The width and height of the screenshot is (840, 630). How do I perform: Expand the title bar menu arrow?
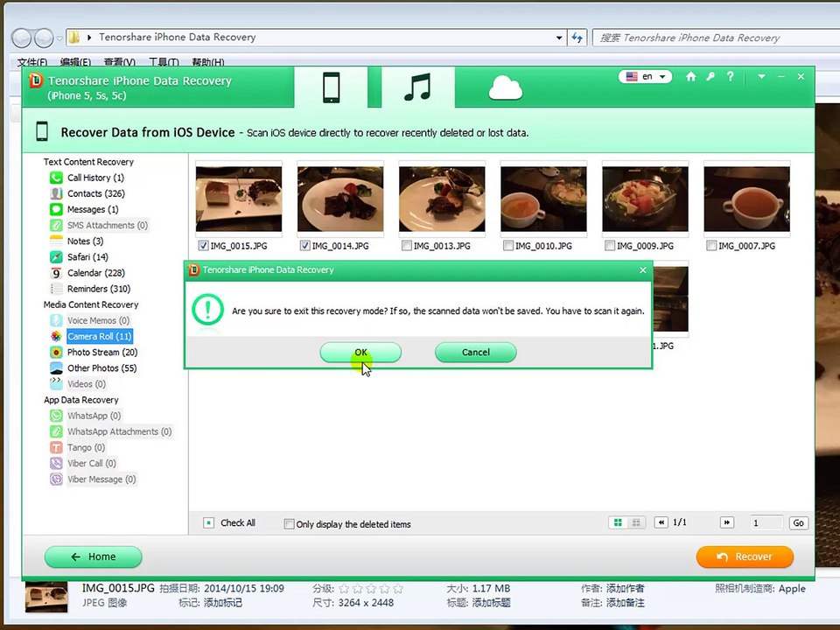click(761, 77)
